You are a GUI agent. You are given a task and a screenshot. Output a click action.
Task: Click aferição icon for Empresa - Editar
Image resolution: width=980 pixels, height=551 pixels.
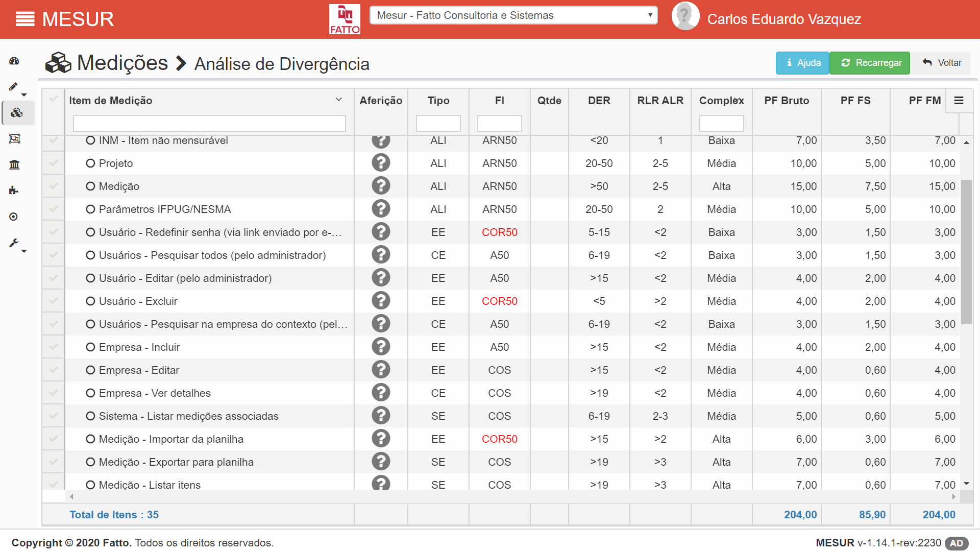point(381,370)
